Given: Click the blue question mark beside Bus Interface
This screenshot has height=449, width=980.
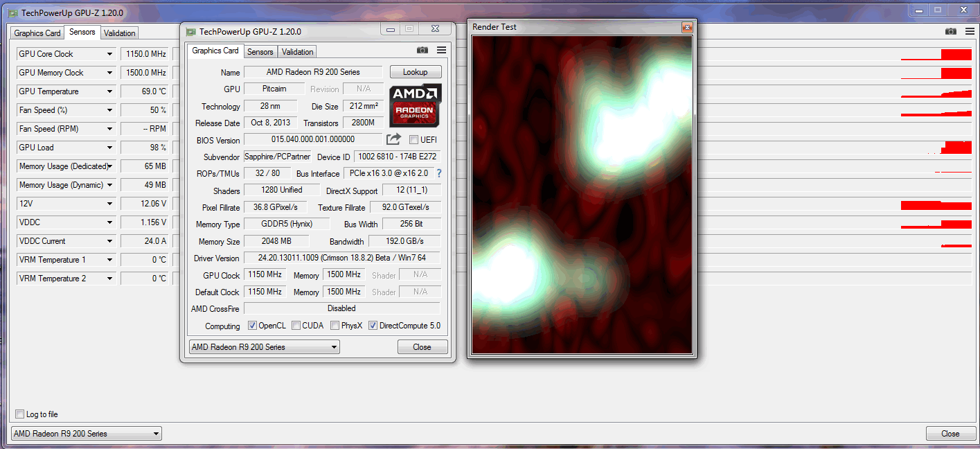Looking at the screenshot, I should point(438,173).
